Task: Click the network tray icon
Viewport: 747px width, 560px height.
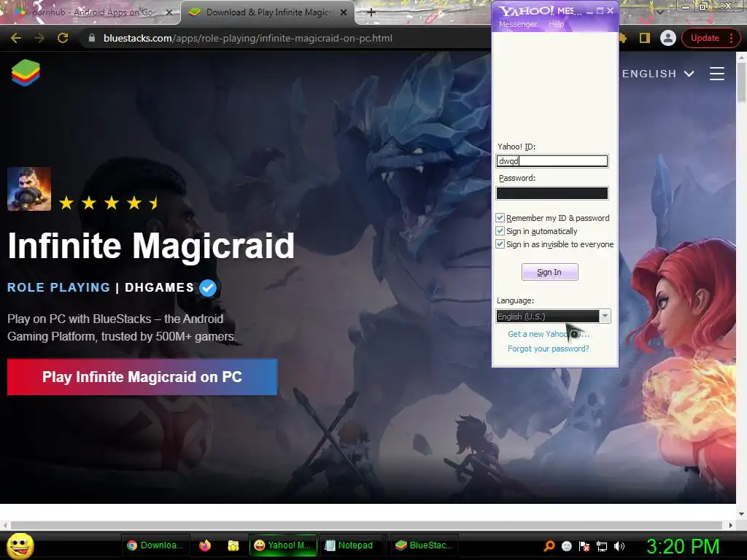Action: [x=602, y=546]
